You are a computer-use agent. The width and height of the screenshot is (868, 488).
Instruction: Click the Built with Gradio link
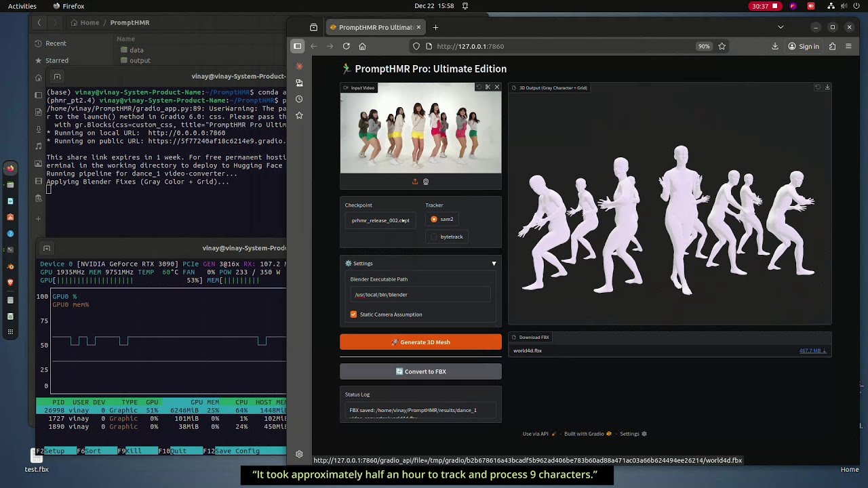tap(588, 434)
